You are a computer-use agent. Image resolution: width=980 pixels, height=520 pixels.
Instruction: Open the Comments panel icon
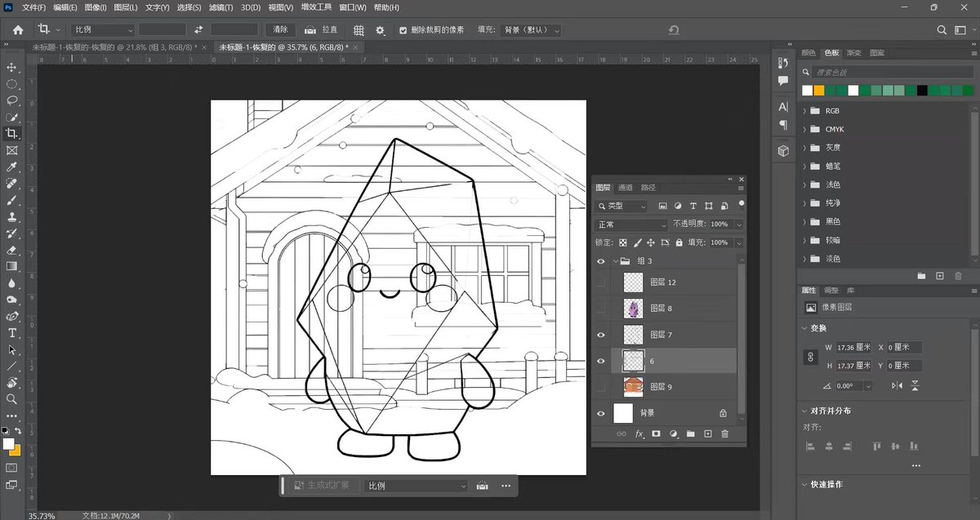coord(783,81)
